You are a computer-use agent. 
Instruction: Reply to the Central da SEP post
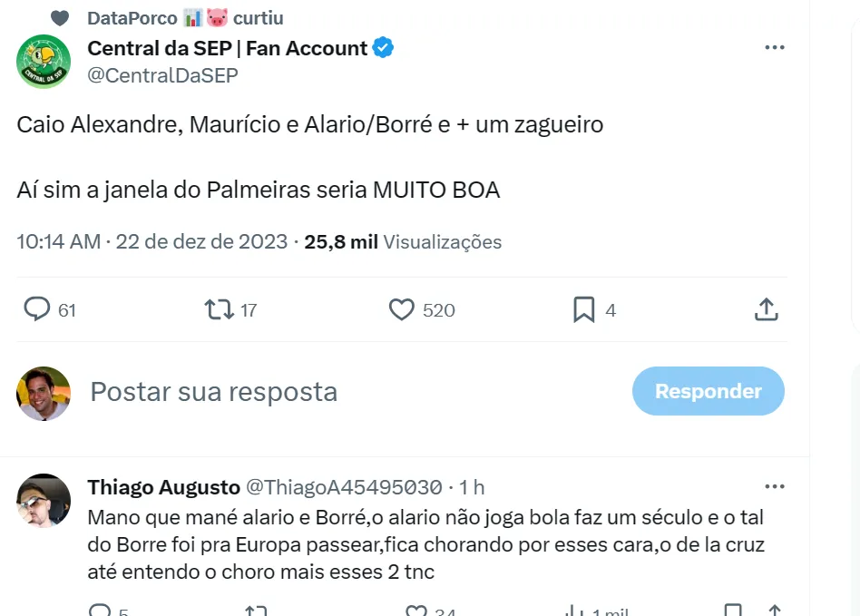point(37,310)
